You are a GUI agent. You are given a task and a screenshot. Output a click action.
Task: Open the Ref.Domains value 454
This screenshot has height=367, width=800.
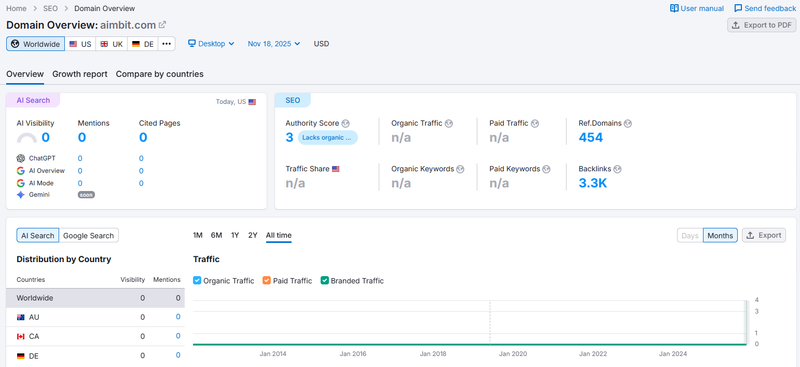(x=591, y=137)
